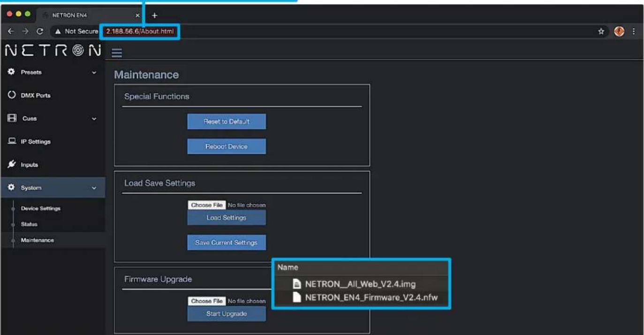Screen dimensions: 644x335
Task: Click the Load Save Settings section title
Action: coord(159,183)
